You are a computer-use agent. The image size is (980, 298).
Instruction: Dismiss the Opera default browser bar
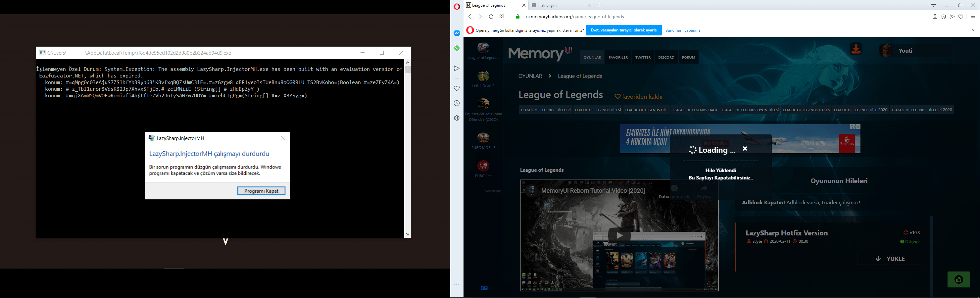[x=972, y=30]
